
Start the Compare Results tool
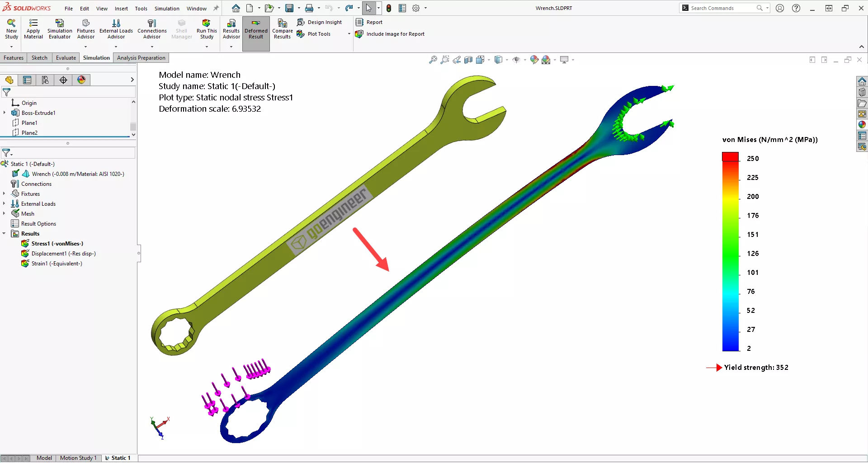(x=282, y=28)
